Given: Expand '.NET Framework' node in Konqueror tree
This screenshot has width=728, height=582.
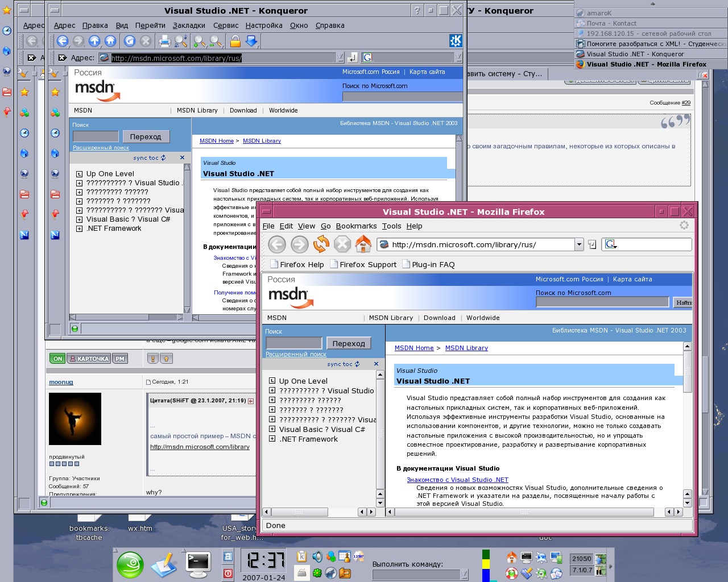Looking at the screenshot, I should pyautogui.click(x=79, y=228).
